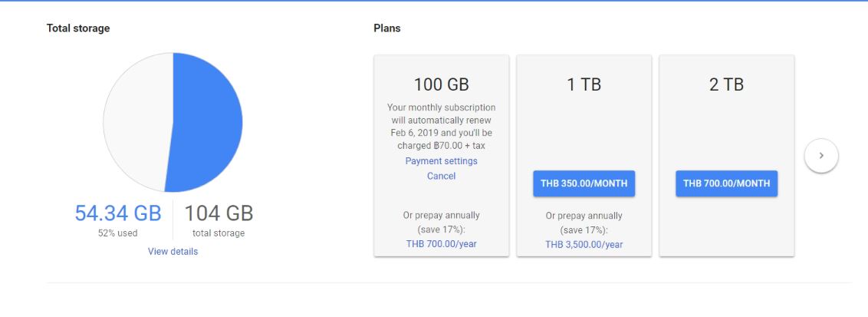Image resolution: width=868 pixels, height=317 pixels.
Task: Click the 104 GB total storage figure
Action: click(x=219, y=213)
